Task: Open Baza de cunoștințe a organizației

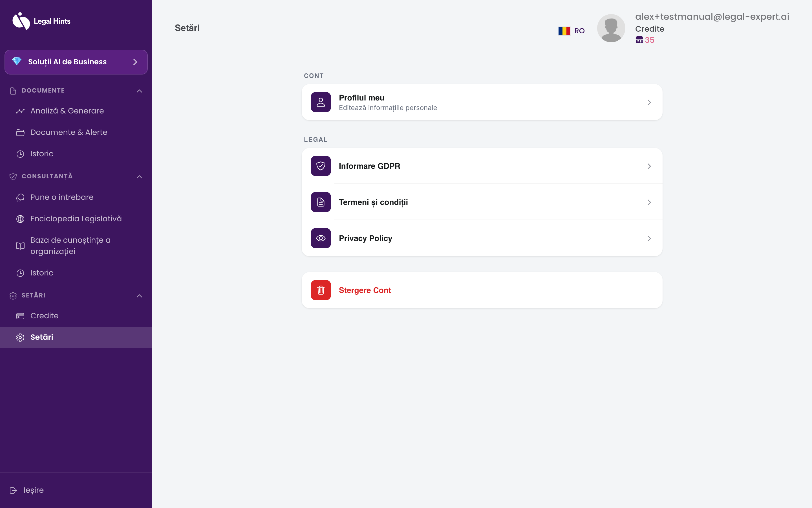Action: pyautogui.click(x=76, y=246)
